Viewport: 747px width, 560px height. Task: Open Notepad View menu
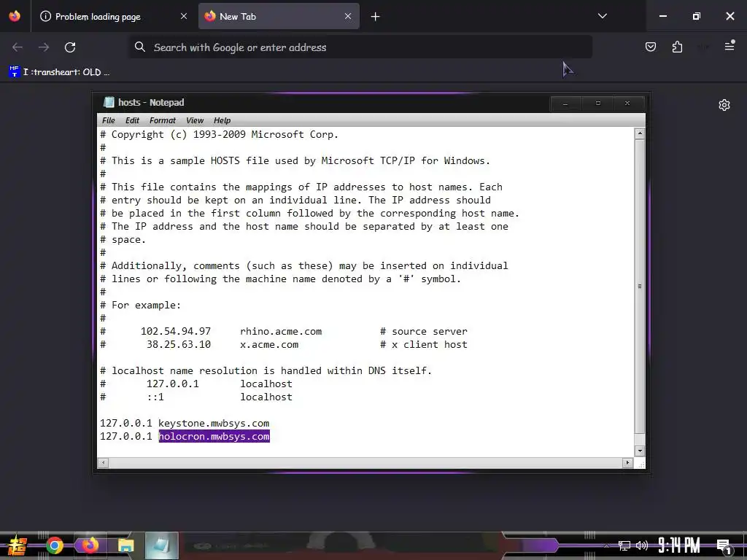[195, 120]
